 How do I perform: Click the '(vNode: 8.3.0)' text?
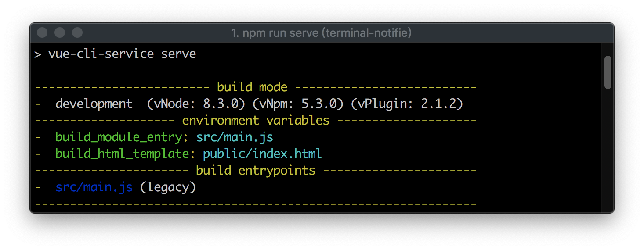[195, 104]
